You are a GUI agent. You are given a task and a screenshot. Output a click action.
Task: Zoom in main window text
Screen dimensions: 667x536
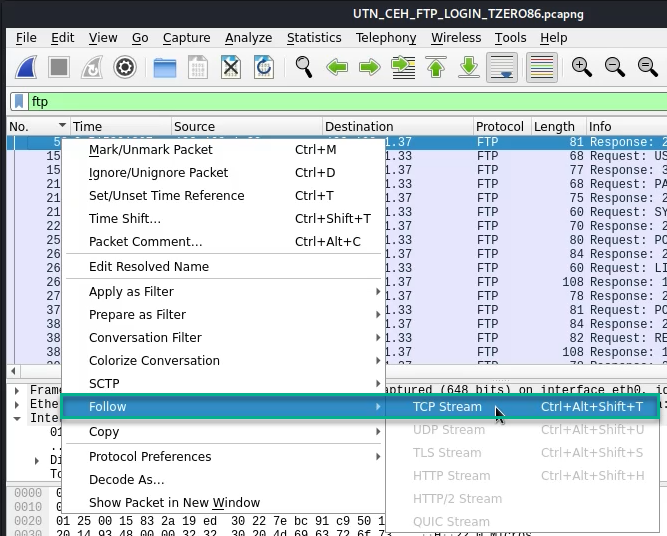pyautogui.click(x=581, y=67)
